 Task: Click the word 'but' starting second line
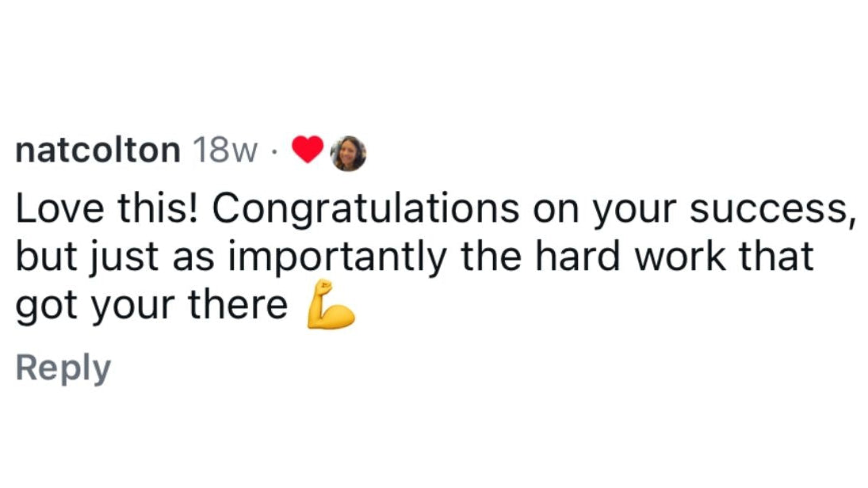point(45,256)
